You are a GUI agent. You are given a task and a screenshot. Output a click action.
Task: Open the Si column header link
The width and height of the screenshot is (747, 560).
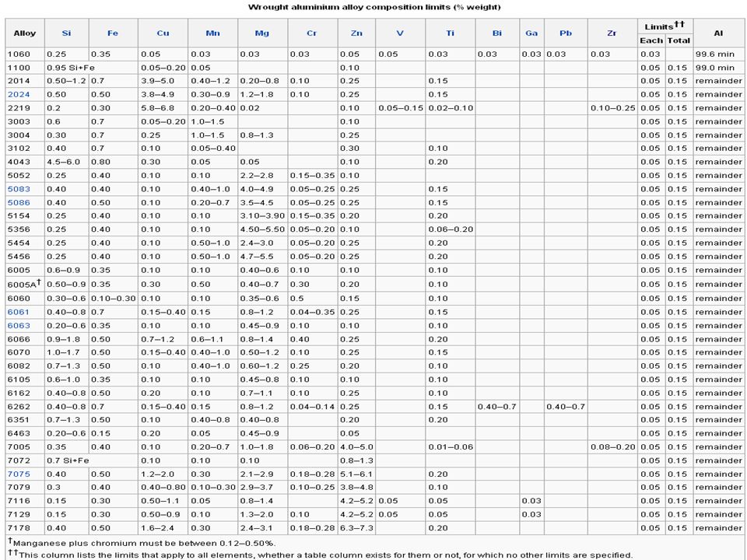(66, 33)
